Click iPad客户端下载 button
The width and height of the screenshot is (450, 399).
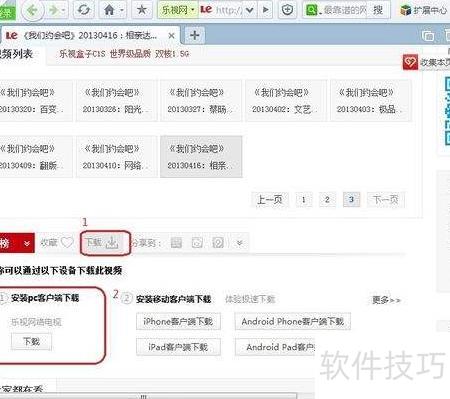coord(178,347)
